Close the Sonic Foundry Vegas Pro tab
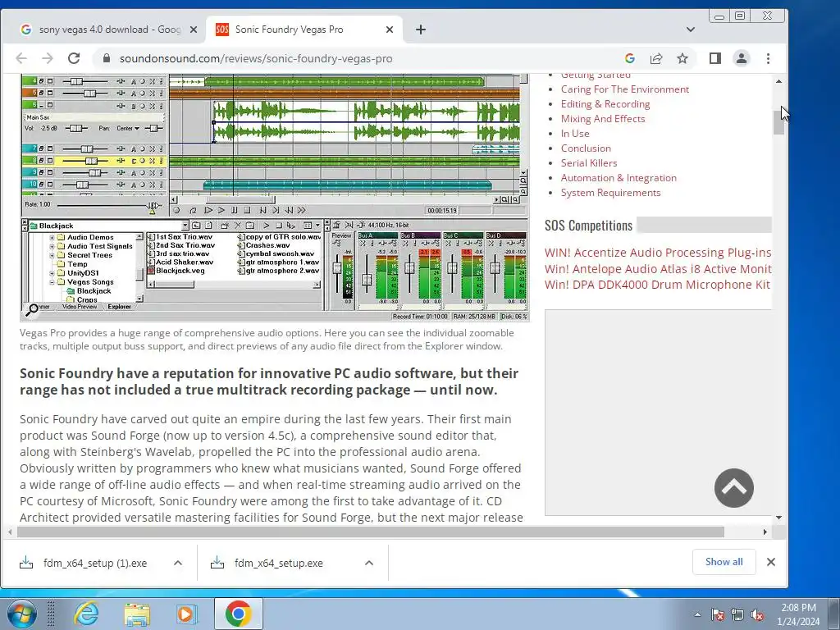Image resolution: width=840 pixels, height=630 pixels. click(x=390, y=30)
